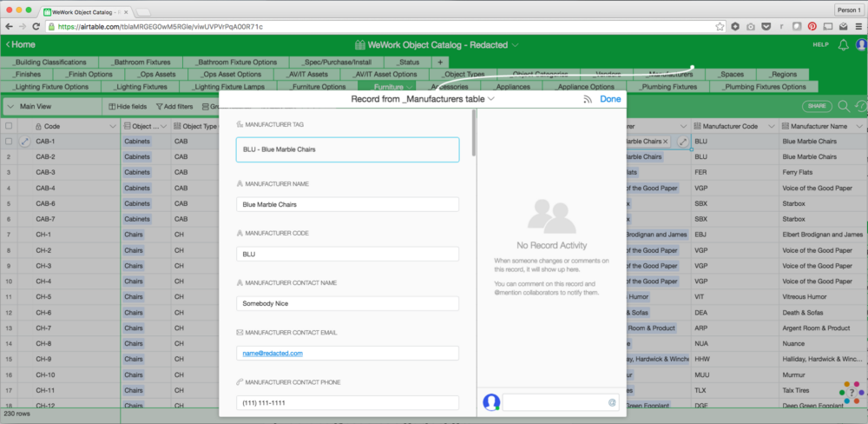Viewport: 868px width, 424px height.
Task: Expand CAB-1 row with the expand arrow icon
Action: [24, 142]
